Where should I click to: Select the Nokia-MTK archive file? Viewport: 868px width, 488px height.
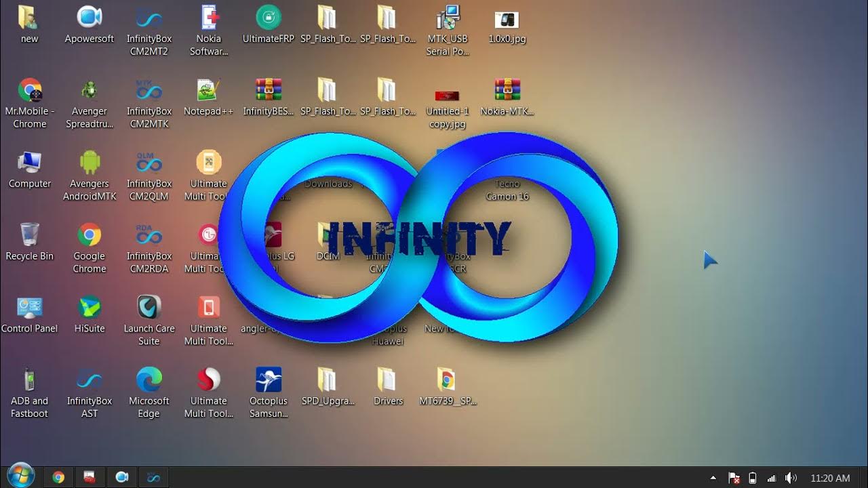coord(507,97)
